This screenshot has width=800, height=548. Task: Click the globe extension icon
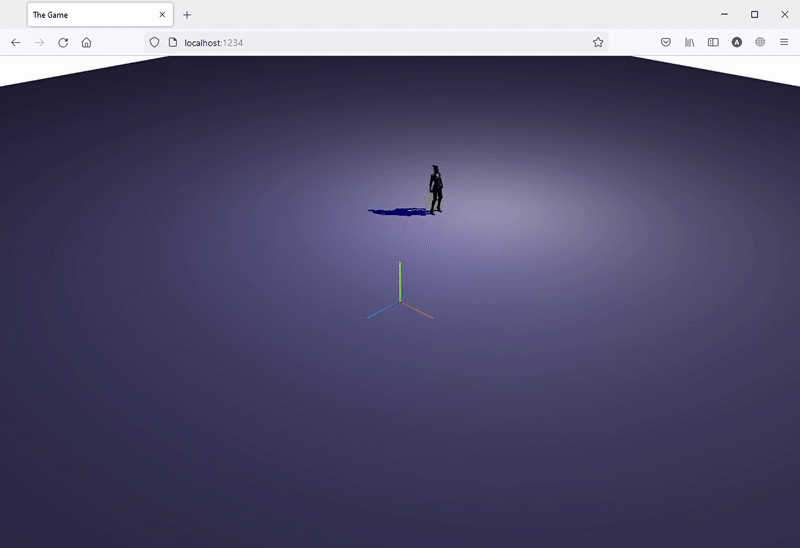point(760,42)
